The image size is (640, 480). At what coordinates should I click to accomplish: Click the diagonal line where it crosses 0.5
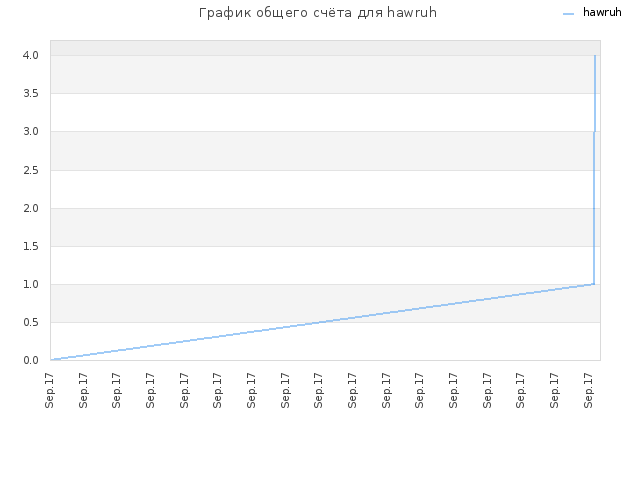[322, 322]
